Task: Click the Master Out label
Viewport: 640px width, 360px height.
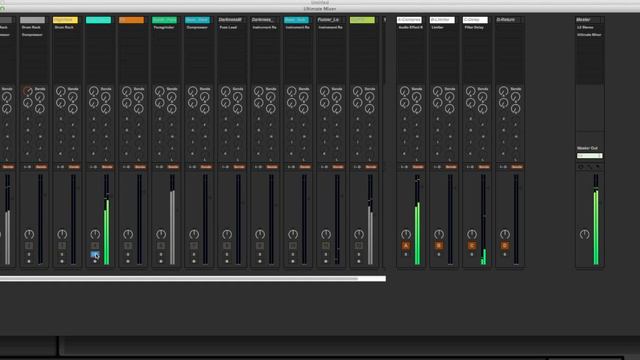Action: 587,148
